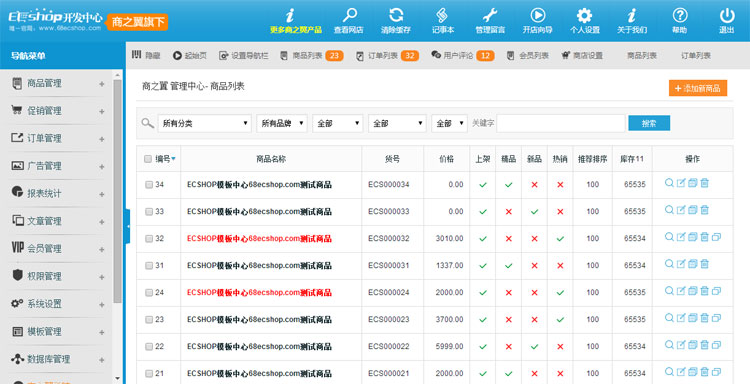
Task: Copy product 24 with duplicate icon
Action: coord(693,291)
